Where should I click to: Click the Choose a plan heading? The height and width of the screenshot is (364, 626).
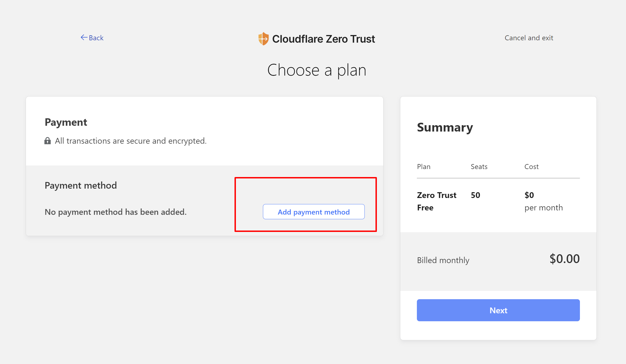click(316, 70)
